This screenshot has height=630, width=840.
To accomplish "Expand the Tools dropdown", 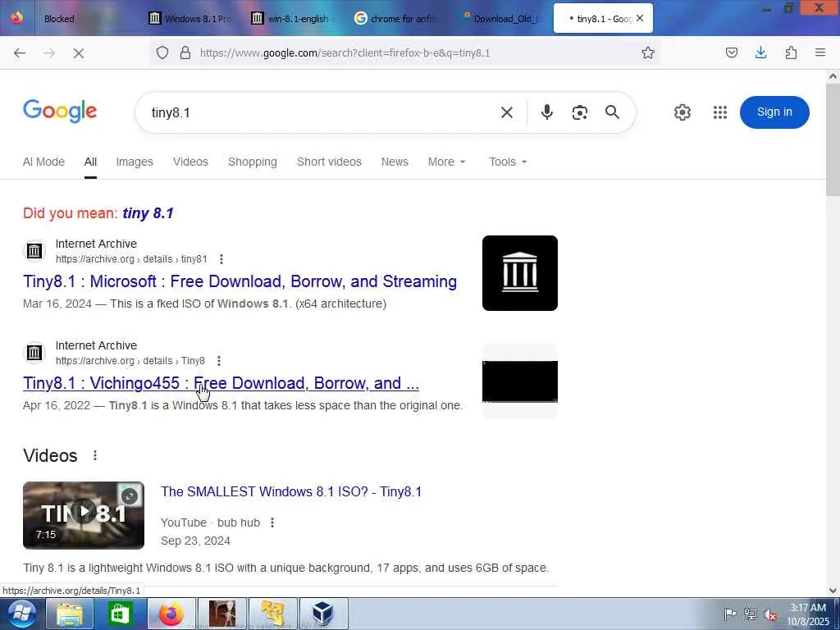I will tap(508, 162).
